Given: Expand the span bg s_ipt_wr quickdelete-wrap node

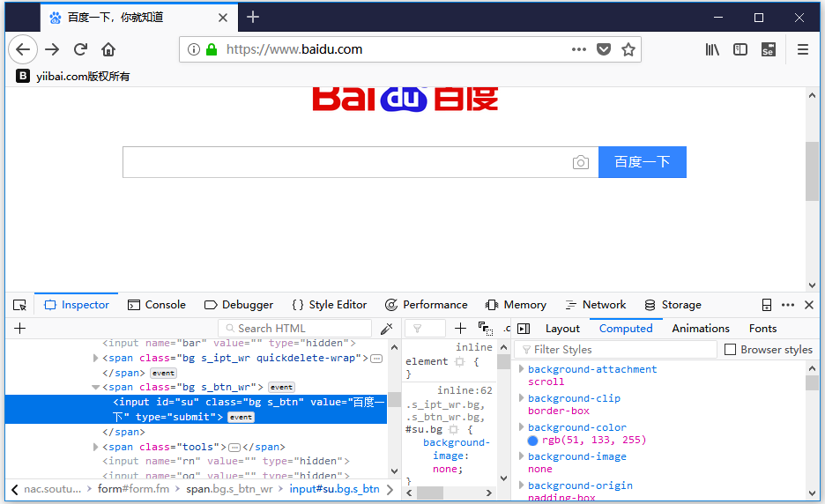Looking at the screenshot, I should 95,359.
